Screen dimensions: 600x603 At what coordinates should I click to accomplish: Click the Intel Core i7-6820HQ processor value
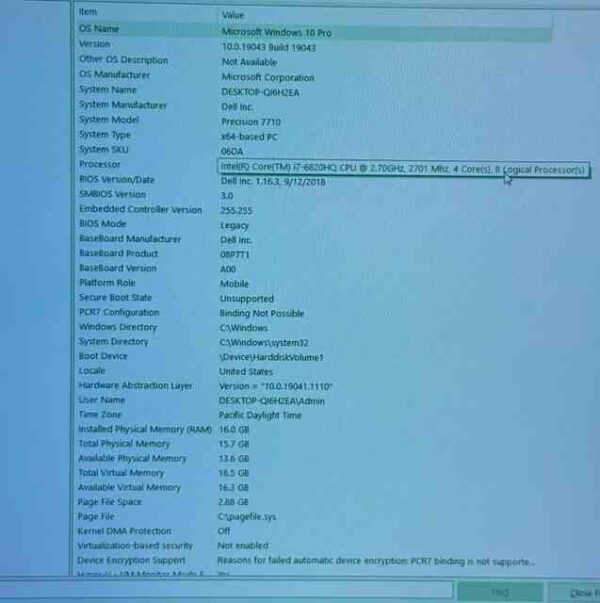tap(403, 169)
